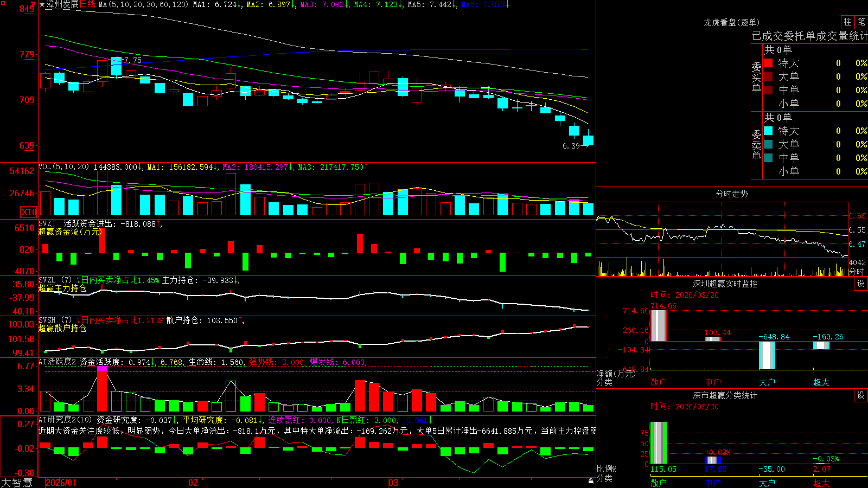The width and height of the screenshot is (868, 488).
Task: Select the 漳州发展 stock name
Action: pyautogui.click(x=62, y=4)
